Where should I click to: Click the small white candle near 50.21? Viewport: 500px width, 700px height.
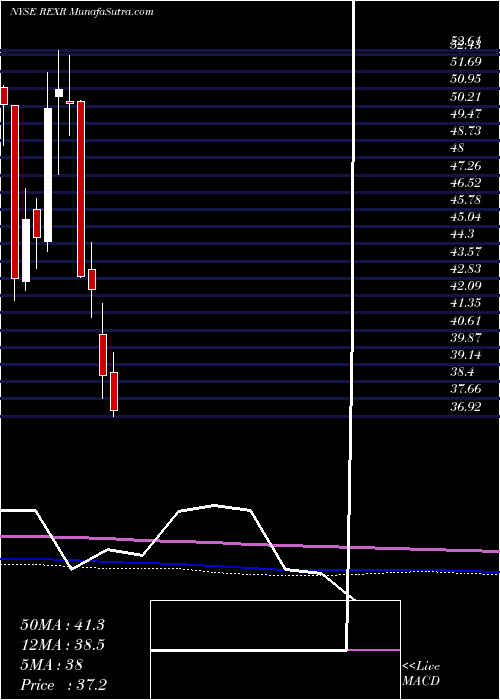[59, 93]
